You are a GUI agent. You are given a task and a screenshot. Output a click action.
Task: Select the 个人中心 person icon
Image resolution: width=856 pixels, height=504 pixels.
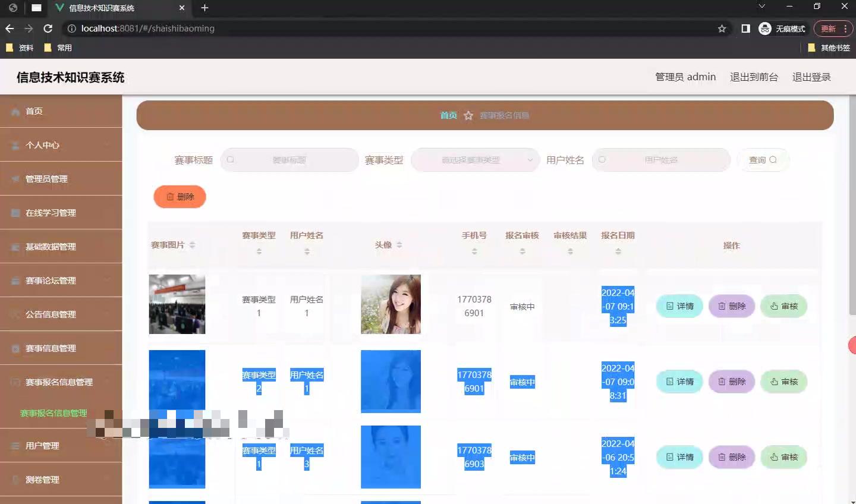[13, 145]
